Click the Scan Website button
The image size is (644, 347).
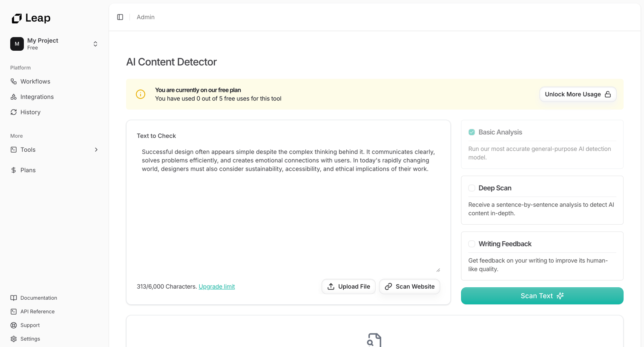pos(409,286)
